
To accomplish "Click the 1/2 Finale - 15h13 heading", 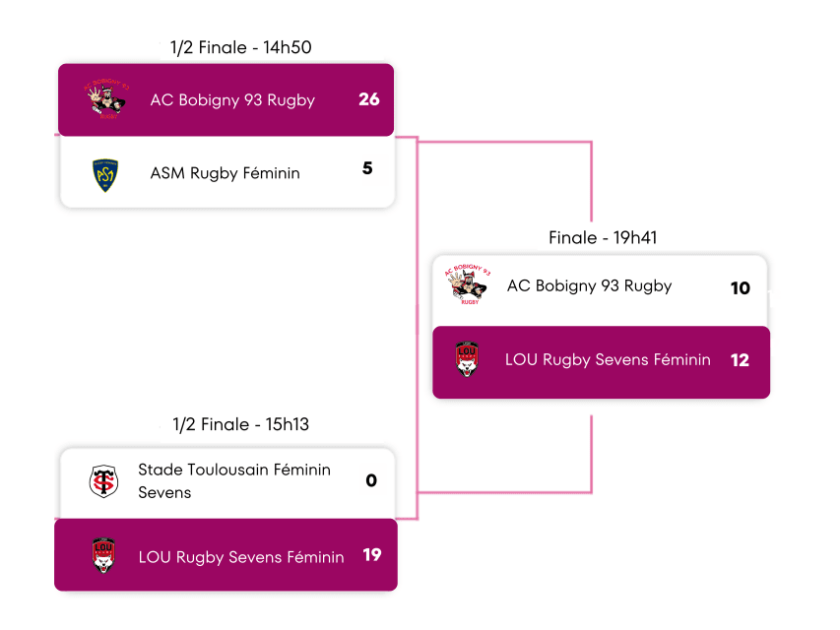I will pyautogui.click(x=241, y=424).
